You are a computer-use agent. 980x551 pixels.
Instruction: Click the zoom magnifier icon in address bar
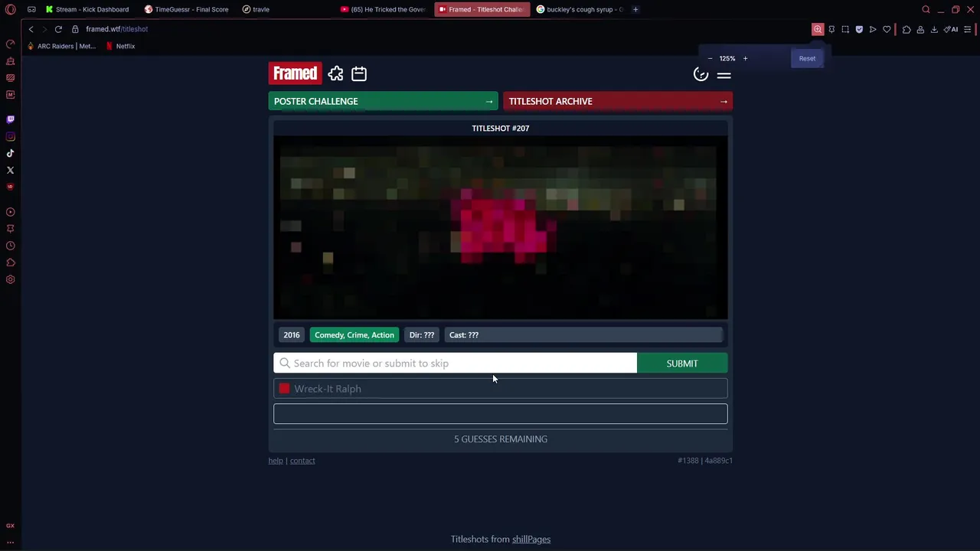tap(818, 29)
